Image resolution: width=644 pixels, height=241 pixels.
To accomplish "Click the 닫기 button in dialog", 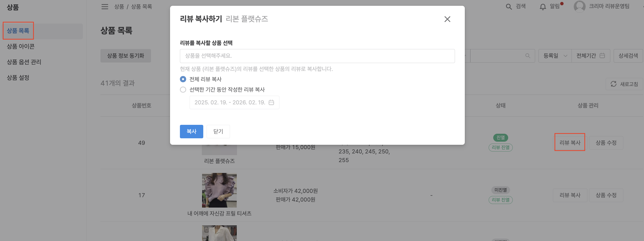I will (x=218, y=131).
